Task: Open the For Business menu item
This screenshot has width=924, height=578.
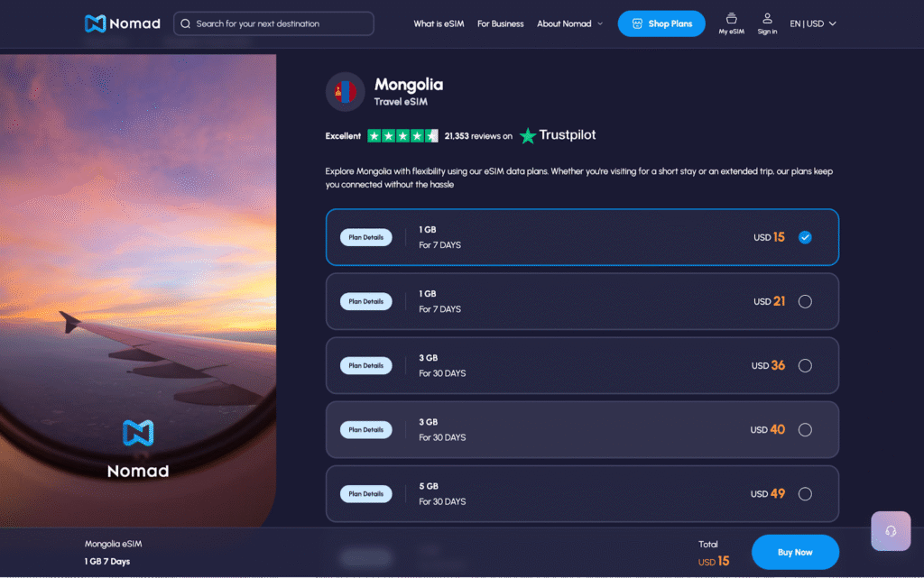Action: point(500,23)
